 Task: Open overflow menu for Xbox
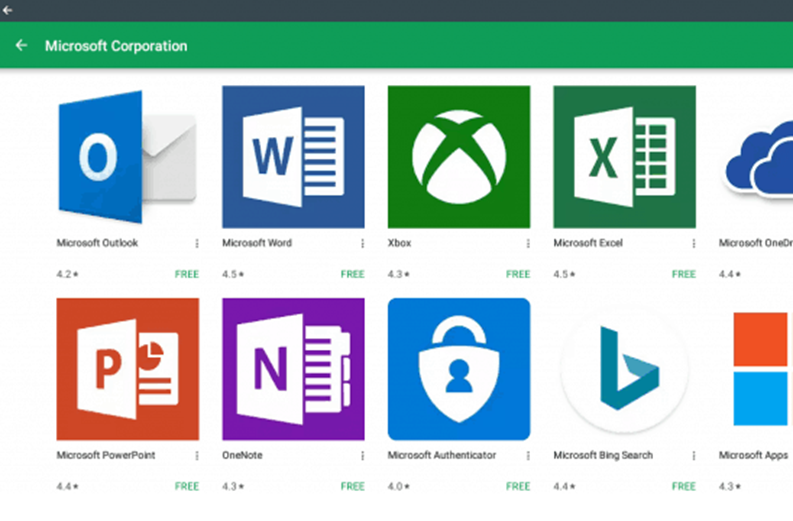[528, 243]
